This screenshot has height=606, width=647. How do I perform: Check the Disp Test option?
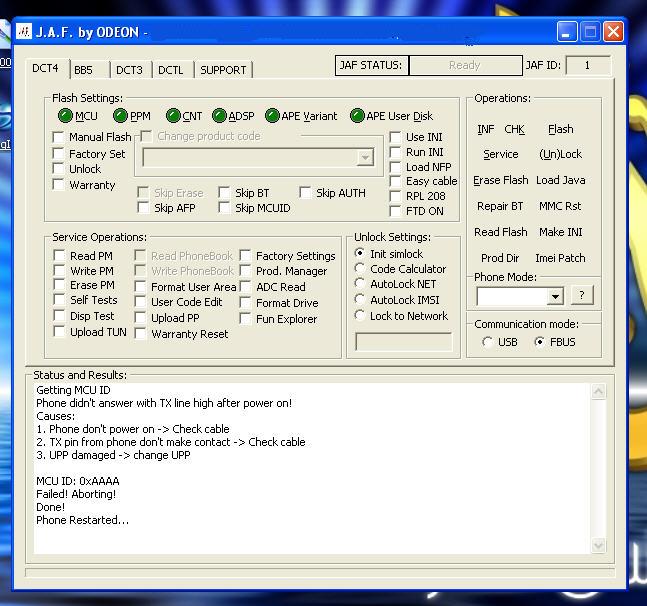59,316
